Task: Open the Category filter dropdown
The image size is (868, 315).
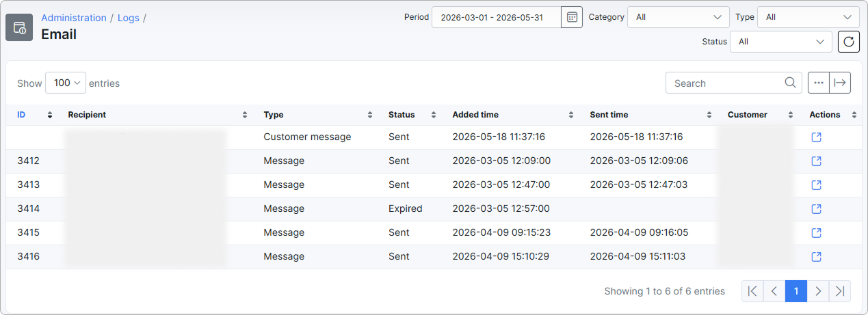Action: (x=678, y=17)
